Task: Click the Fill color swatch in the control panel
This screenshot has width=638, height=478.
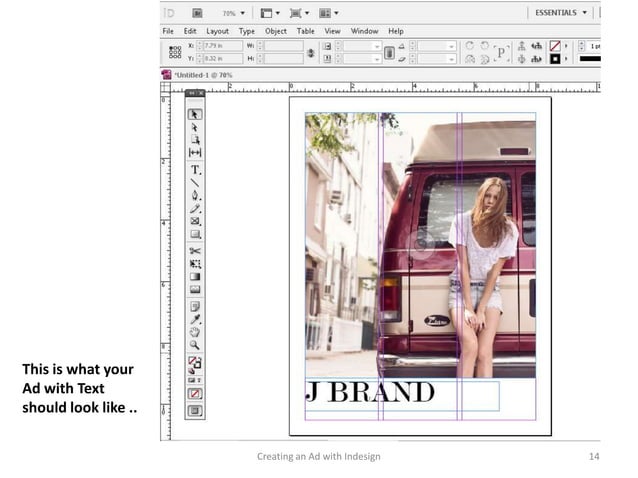Action: [555, 46]
